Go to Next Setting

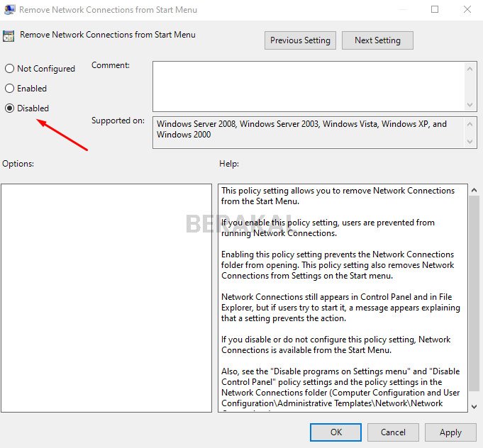pos(377,40)
